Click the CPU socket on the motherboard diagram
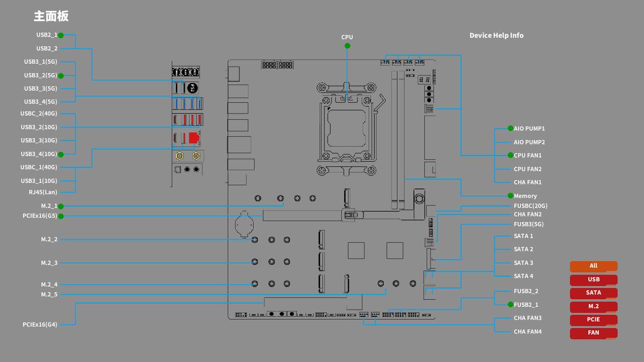This screenshot has width=644, height=362. (347, 128)
